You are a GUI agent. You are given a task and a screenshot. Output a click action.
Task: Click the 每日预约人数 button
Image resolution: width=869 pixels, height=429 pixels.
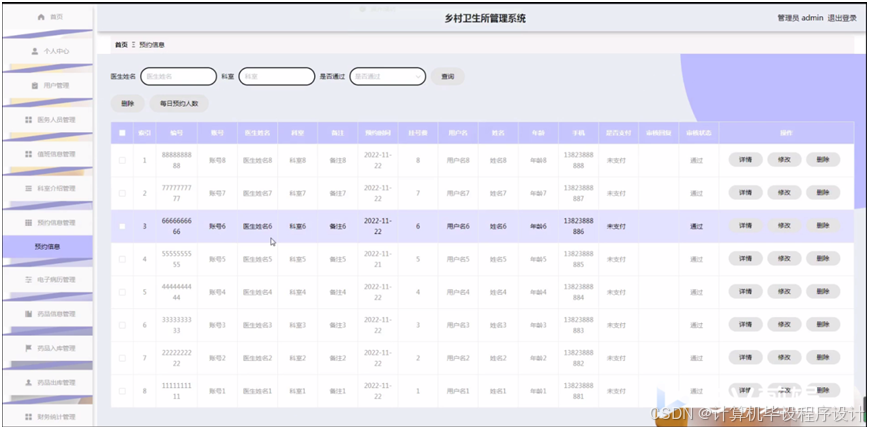179,103
